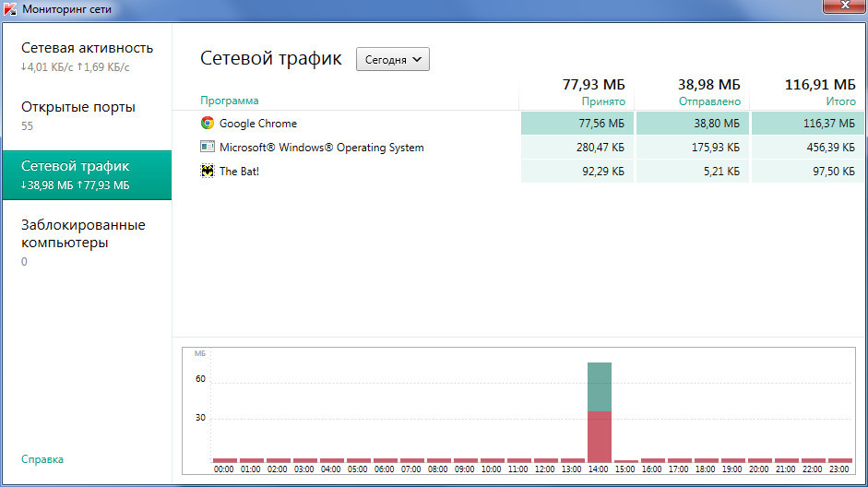
Task: Click the Kaspersky logo in title bar
Action: pos(10,9)
